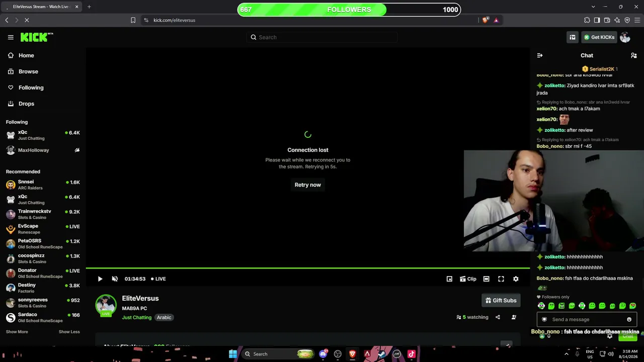The width and height of the screenshot is (644, 362).
Task: Click Show More under Recommended
Action: tap(17, 332)
